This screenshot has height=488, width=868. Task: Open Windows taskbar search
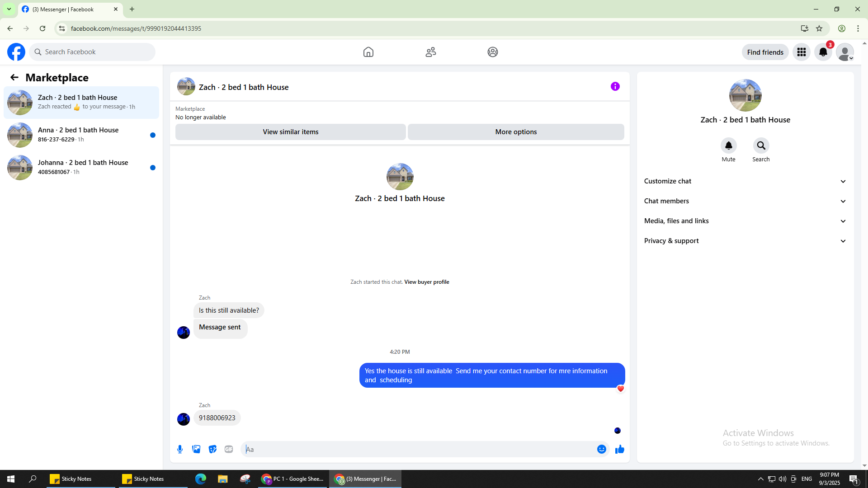(33, 479)
